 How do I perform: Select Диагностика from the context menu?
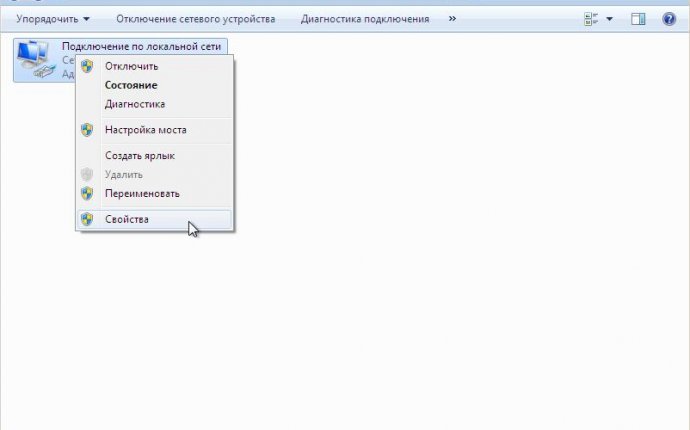[x=154, y=104]
